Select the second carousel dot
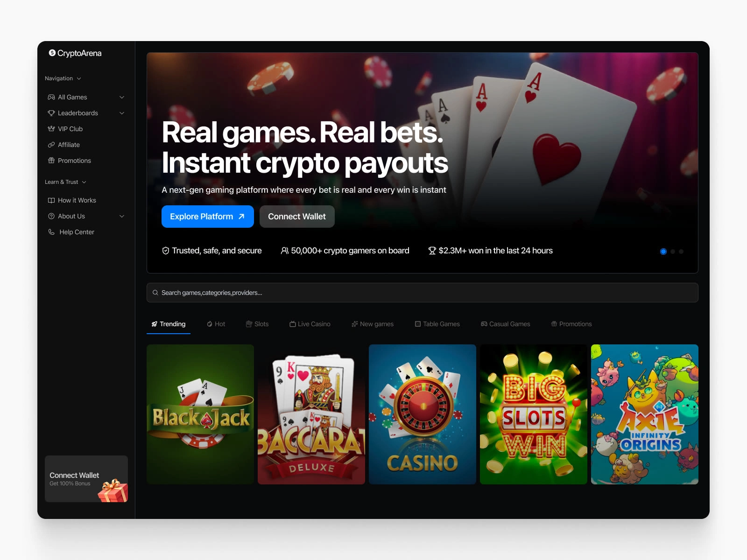747x560 pixels. [673, 252]
